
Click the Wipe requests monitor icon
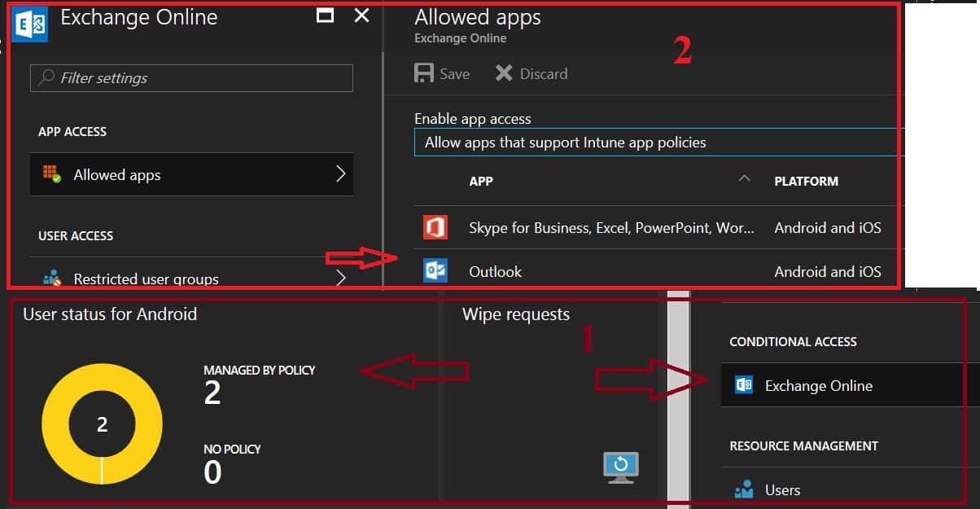coord(620,467)
